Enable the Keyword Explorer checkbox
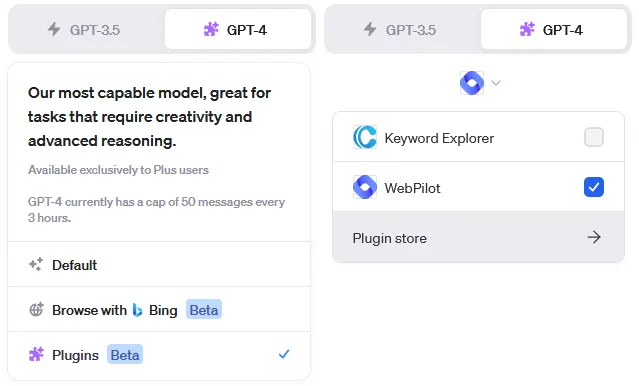The image size is (639, 386). pos(594,137)
